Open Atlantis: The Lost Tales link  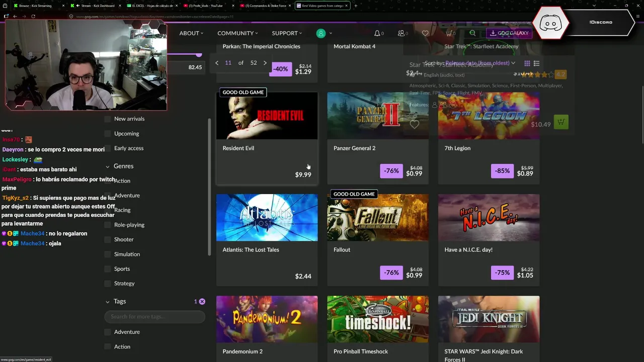[251, 250]
